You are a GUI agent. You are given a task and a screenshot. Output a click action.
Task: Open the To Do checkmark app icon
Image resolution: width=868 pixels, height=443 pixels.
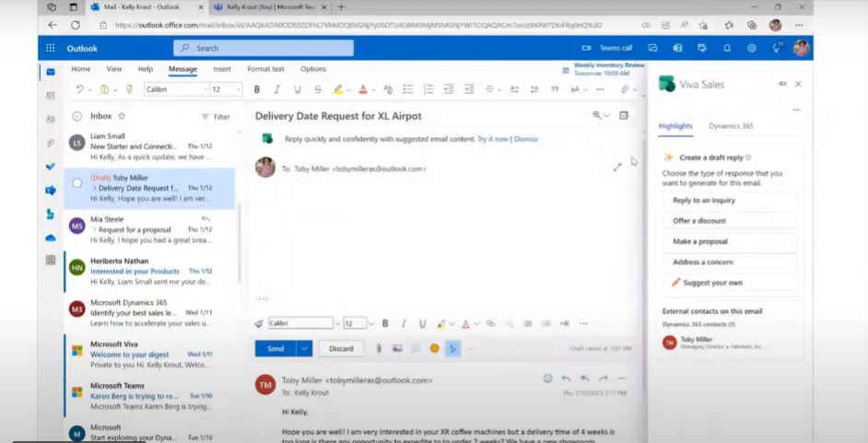(51, 167)
